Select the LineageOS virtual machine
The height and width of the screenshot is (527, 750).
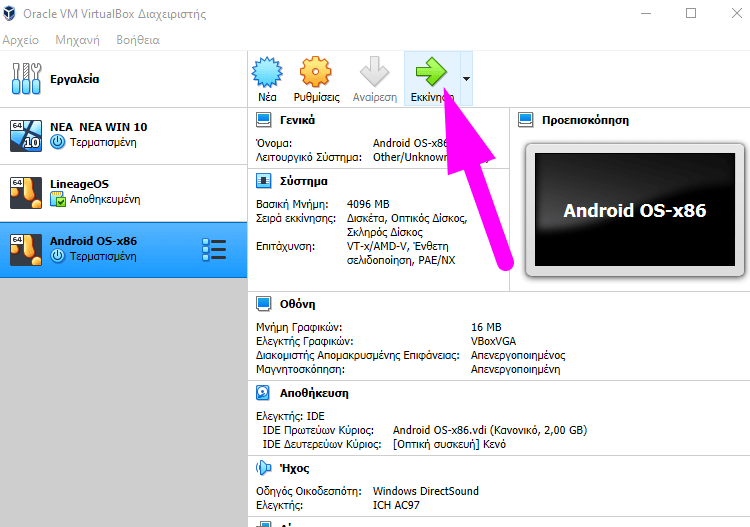(123, 193)
